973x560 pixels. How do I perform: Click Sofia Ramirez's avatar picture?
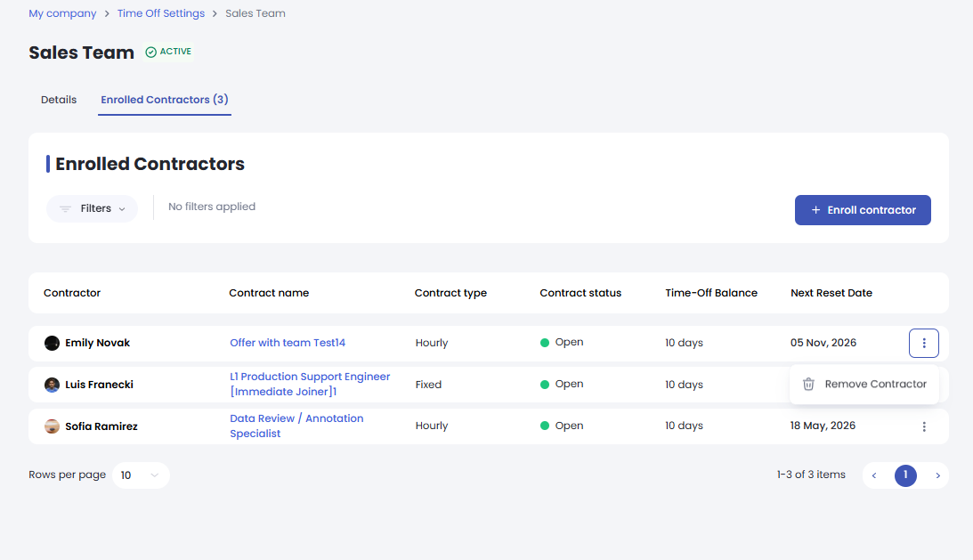pos(53,426)
